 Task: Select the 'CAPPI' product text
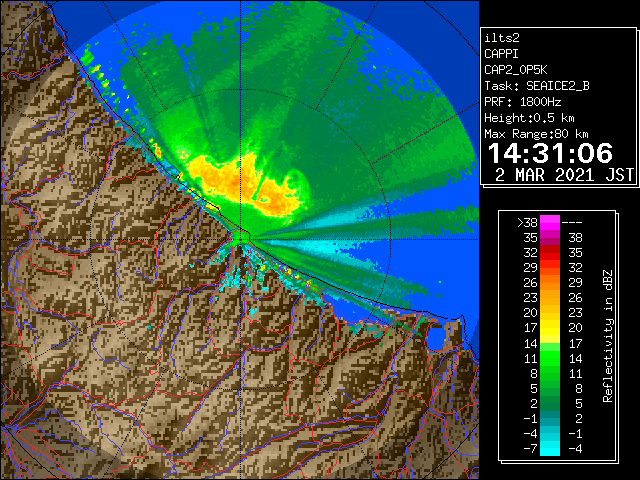[x=501, y=54]
